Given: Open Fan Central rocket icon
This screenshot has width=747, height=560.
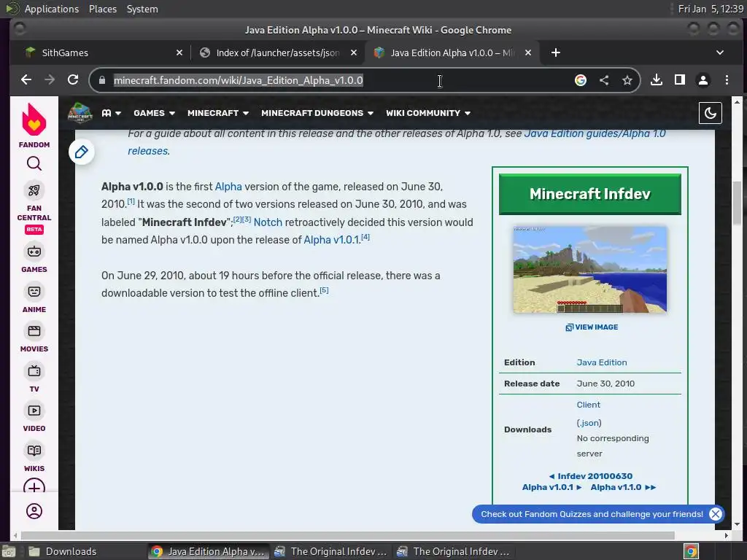Looking at the screenshot, I should (34, 191).
